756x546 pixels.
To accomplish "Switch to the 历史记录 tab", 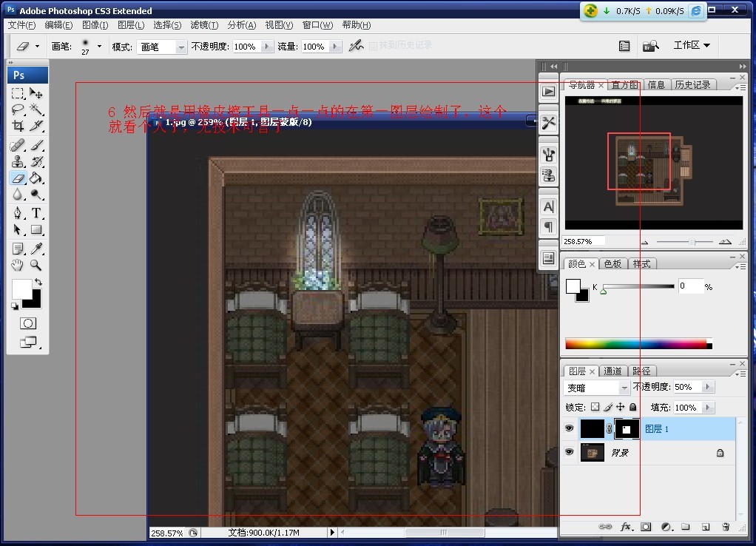I will coord(692,85).
